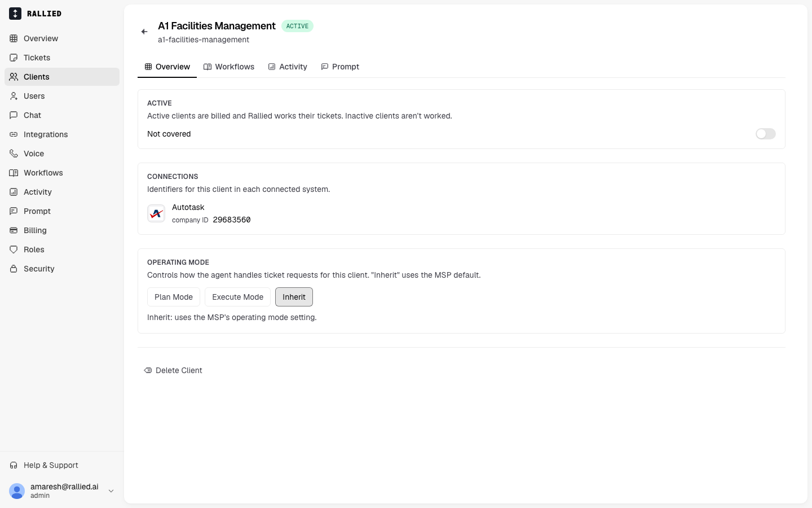Switch to the client Overview tab

tap(167, 67)
